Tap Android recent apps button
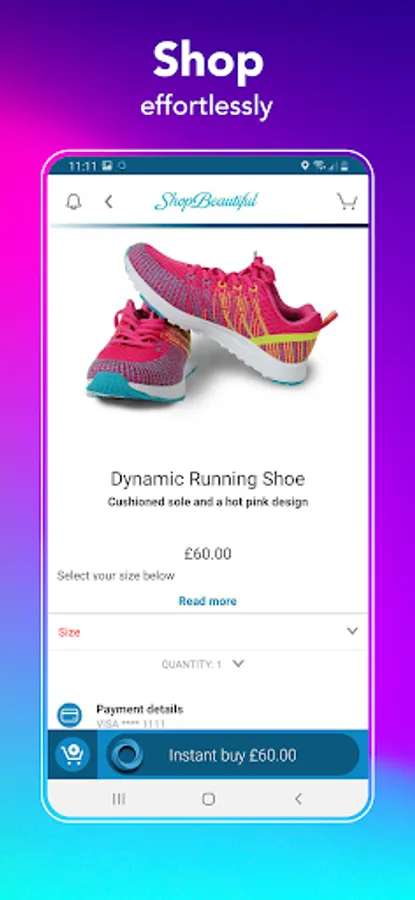The width and height of the screenshot is (415, 900). click(119, 799)
